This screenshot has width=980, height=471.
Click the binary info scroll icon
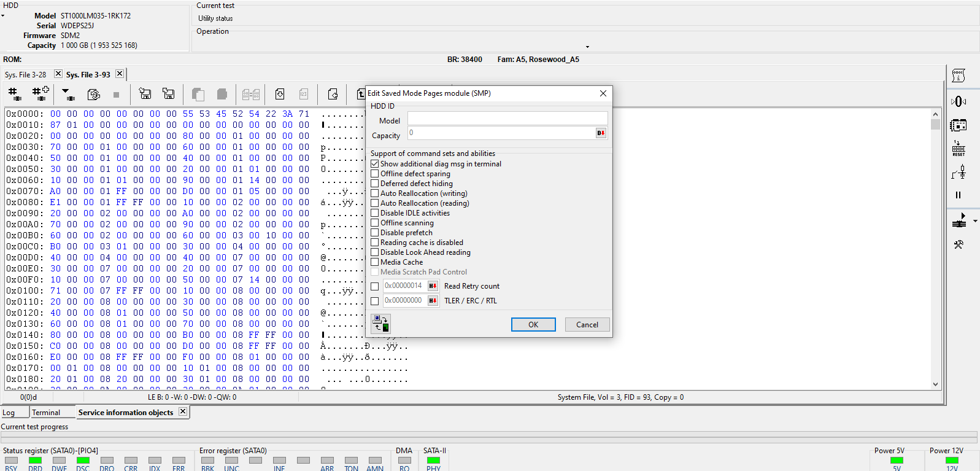959,76
